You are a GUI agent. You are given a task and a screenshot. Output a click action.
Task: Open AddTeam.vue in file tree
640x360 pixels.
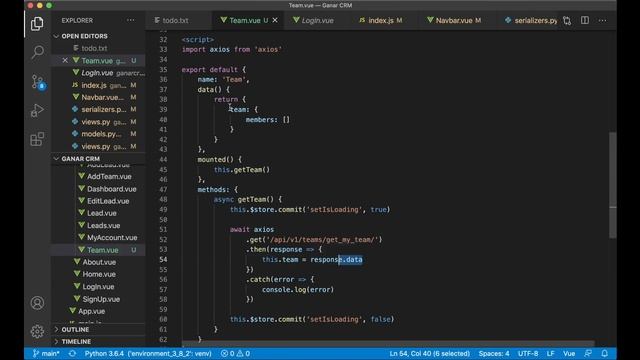(109, 176)
